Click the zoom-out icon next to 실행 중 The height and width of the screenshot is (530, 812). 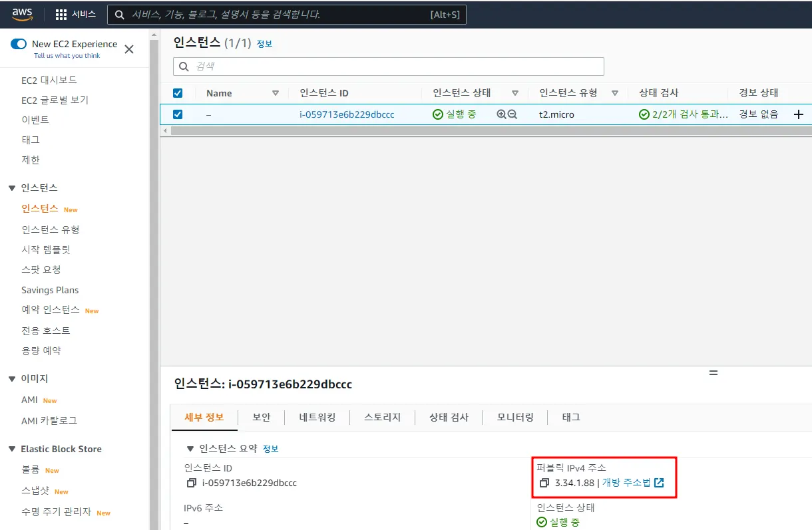pyautogui.click(x=512, y=114)
